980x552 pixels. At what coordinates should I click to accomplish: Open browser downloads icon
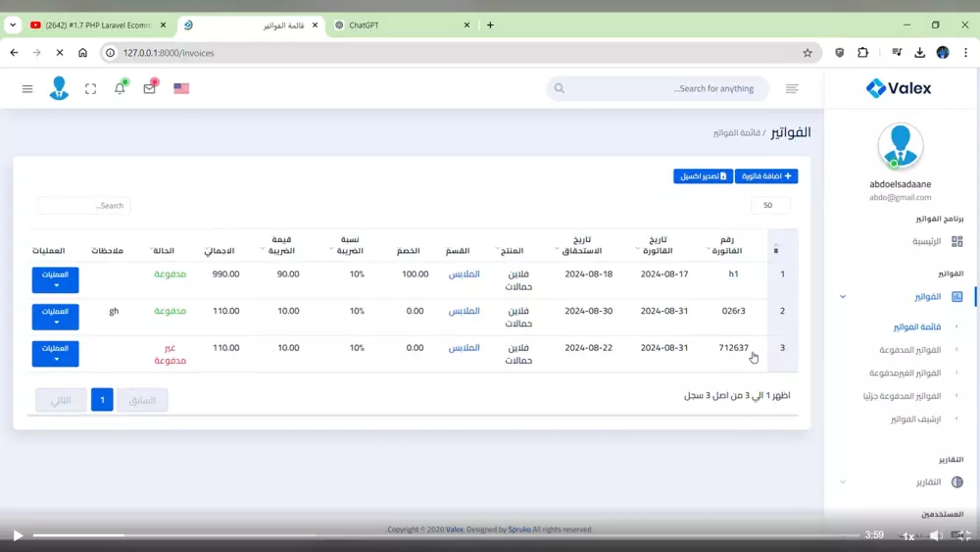919,53
